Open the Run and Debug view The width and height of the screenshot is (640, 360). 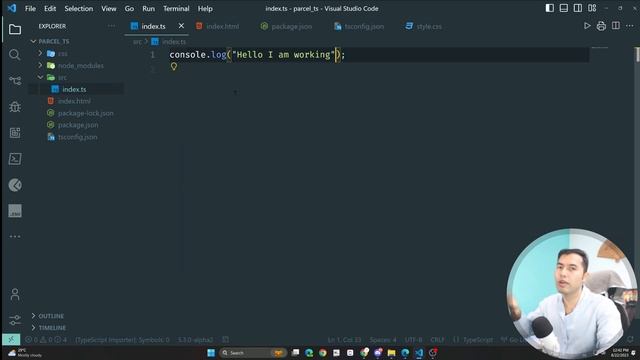point(15,107)
